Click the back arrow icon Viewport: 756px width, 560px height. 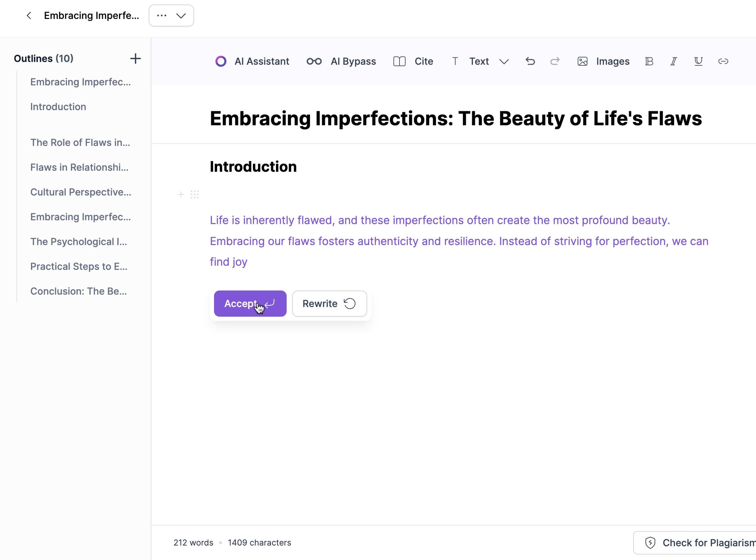tap(29, 15)
